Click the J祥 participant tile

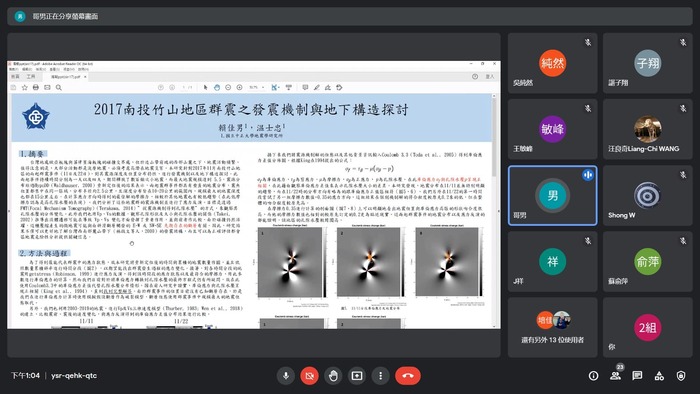click(x=552, y=261)
